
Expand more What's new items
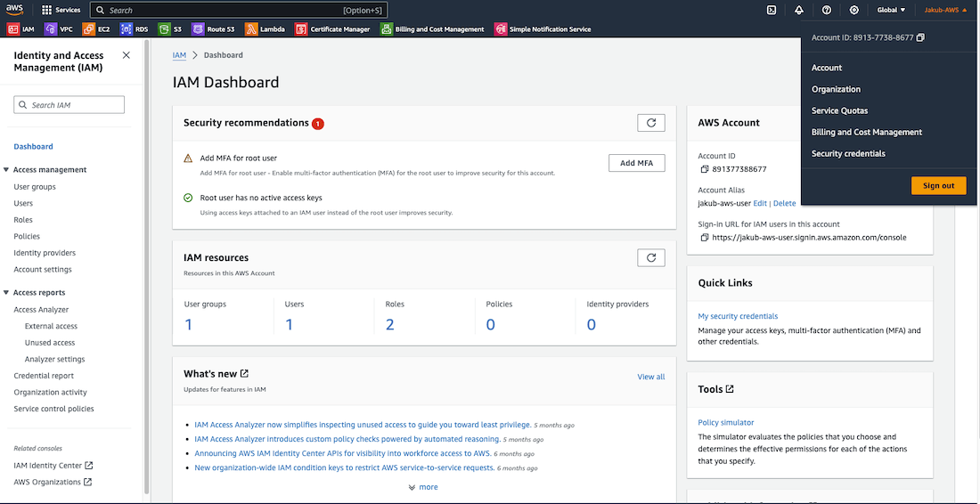click(x=423, y=487)
